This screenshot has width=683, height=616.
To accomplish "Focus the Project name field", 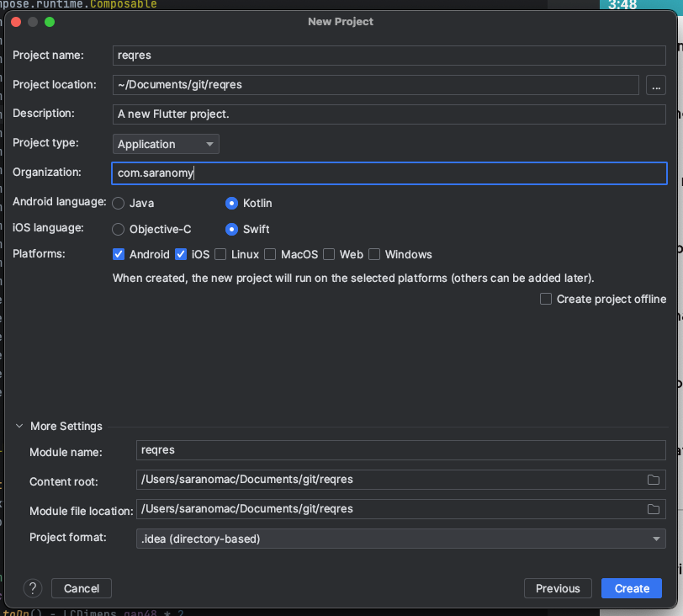I will tap(389, 56).
